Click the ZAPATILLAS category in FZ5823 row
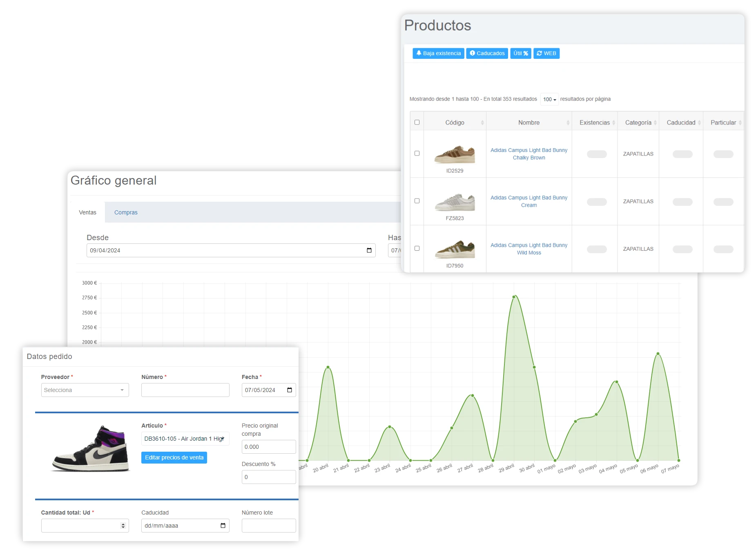Screen dimensions: 756x555 point(638,201)
